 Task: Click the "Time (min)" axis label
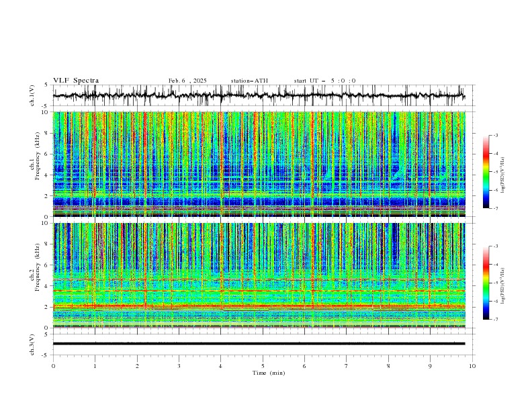click(269, 373)
